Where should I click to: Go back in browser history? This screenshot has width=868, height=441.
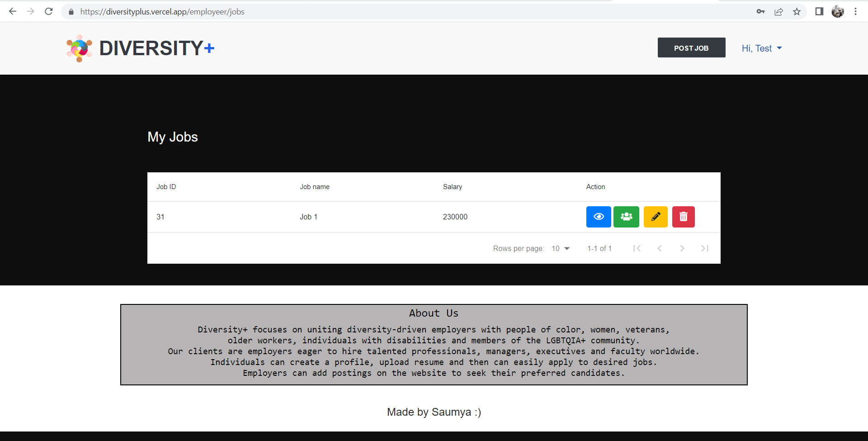click(13, 11)
